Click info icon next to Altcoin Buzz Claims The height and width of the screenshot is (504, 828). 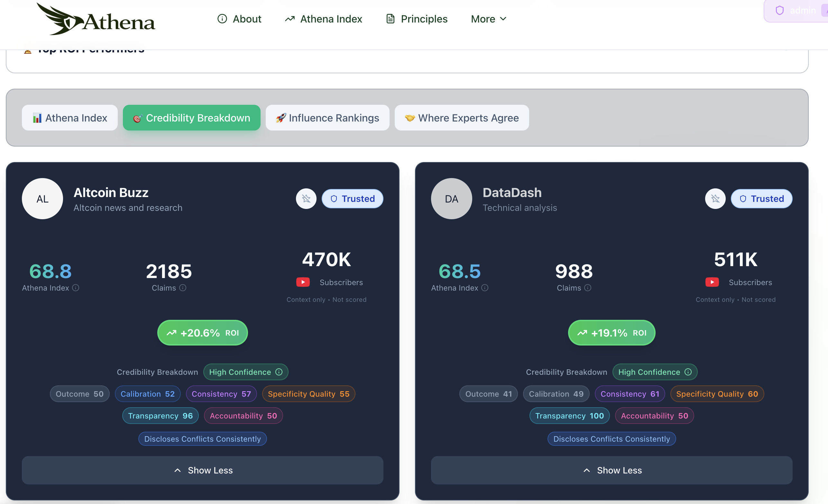click(x=182, y=288)
